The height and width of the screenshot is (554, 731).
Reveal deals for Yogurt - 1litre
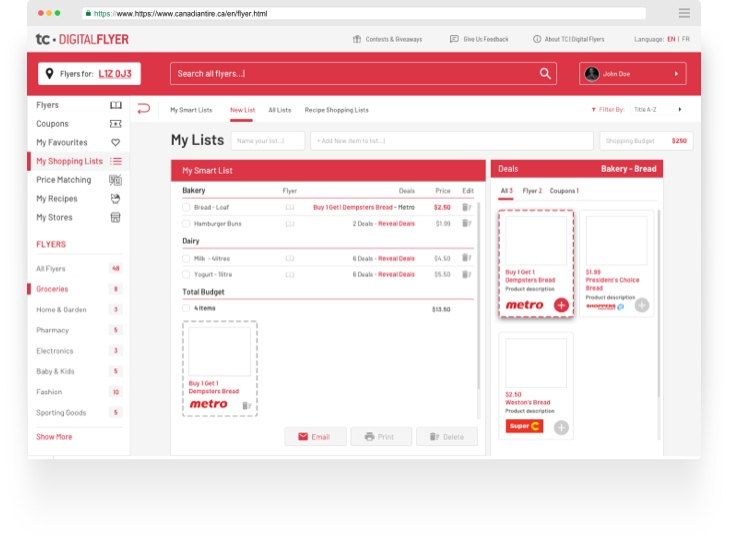pyautogui.click(x=396, y=275)
